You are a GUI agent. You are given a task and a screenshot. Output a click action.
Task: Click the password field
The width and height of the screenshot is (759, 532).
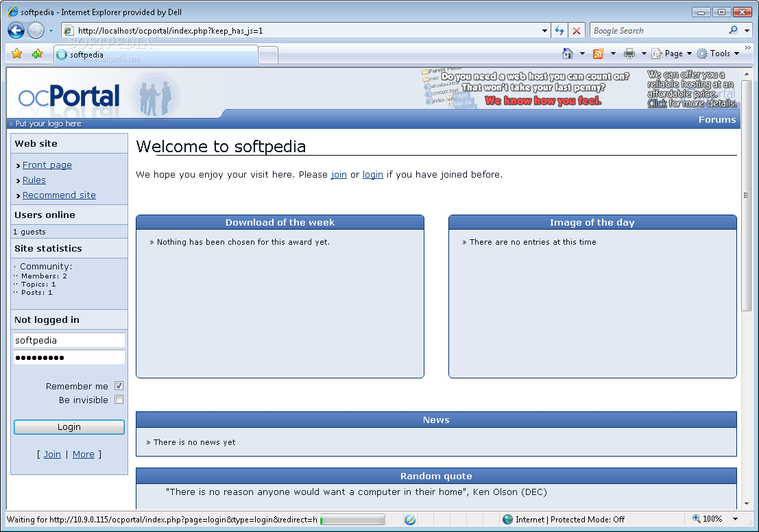tap(69, 357)
